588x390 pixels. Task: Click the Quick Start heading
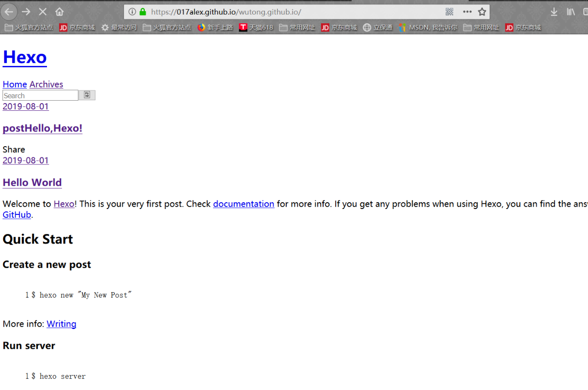[x=38, y=239]
